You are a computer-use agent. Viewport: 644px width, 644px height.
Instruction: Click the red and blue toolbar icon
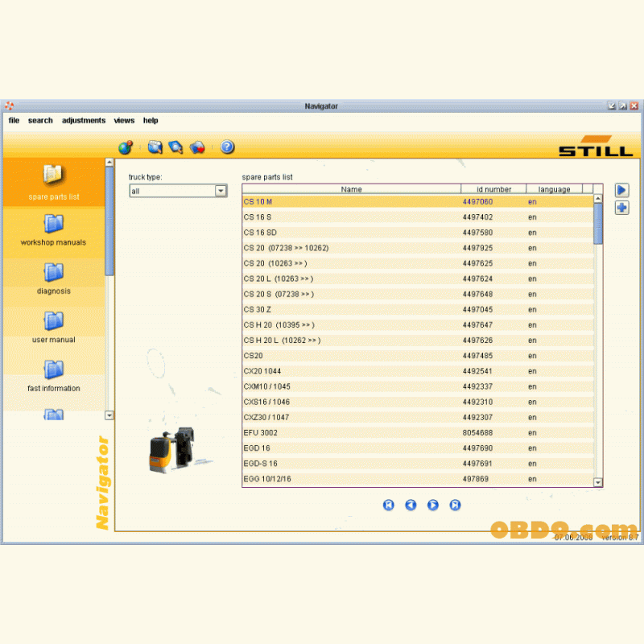coord(197,147)
